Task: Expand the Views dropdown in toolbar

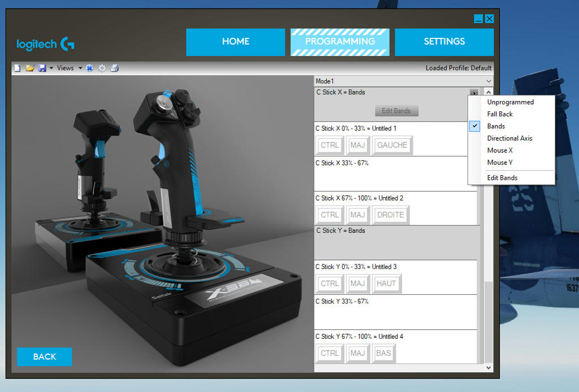Action: click(80, 68)
